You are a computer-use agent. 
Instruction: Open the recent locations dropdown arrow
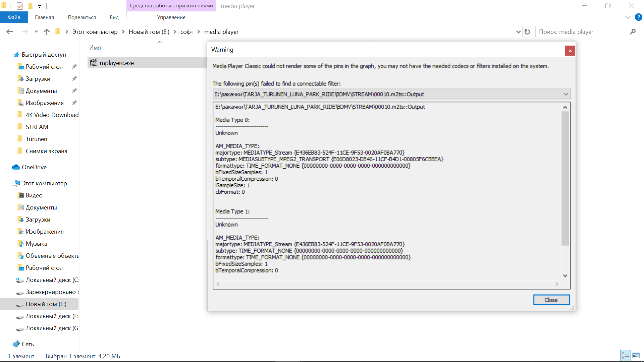pyautogui.click(x=36, y=32)
